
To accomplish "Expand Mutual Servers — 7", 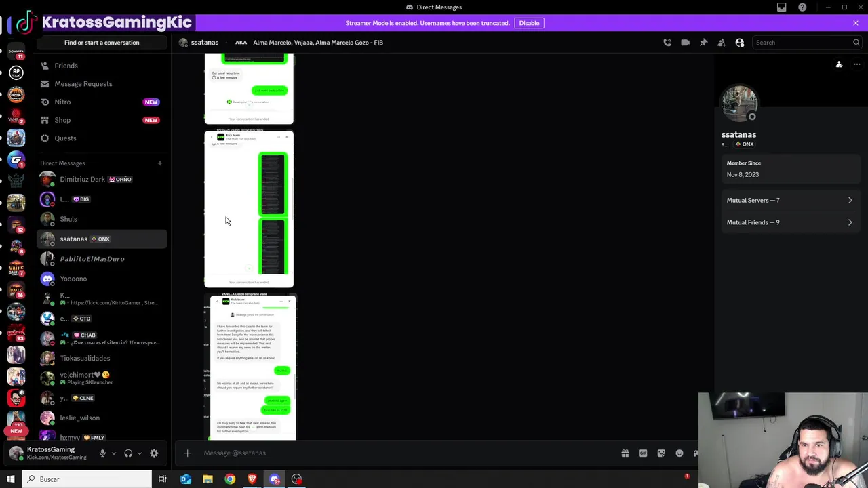I will click(x=789, y=201).
